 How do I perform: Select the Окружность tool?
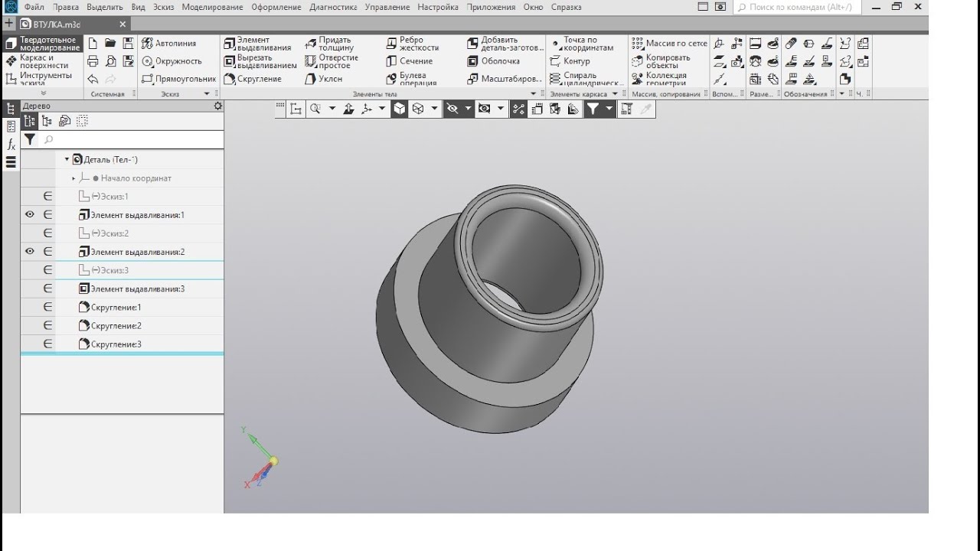tap(172, 61)
